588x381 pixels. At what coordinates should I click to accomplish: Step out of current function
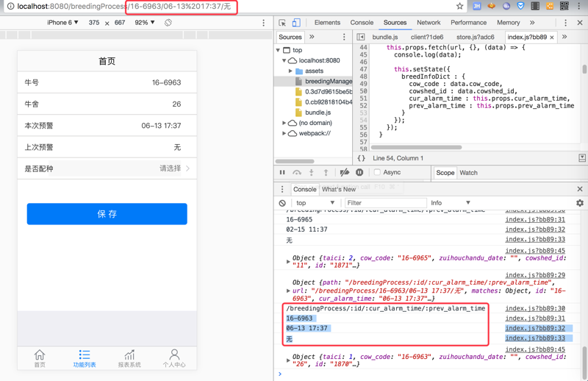coord(326,172)
